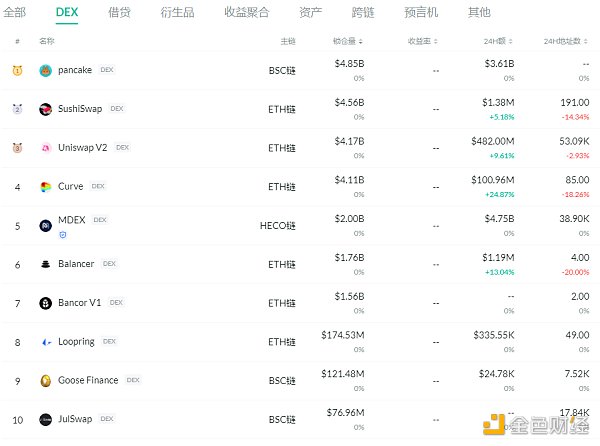Click the pancake logo icon
Image resolution: width=600 pixels, height=446 pixels.
pos(46,71)
